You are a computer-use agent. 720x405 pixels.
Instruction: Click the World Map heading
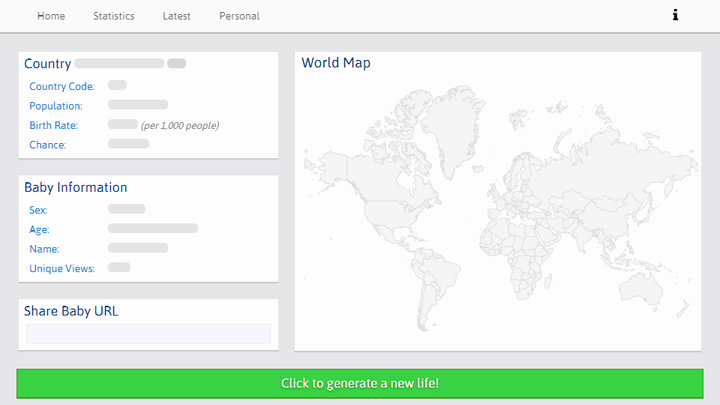336,63
